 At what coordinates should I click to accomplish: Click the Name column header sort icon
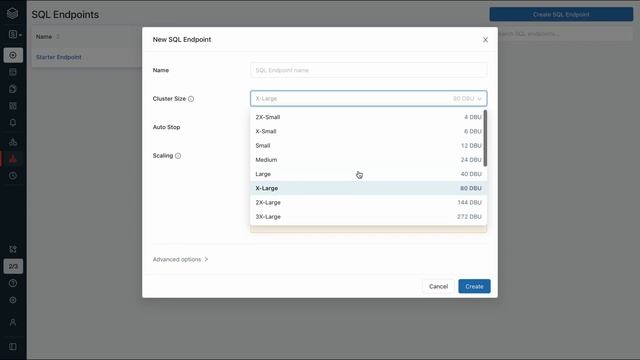coord(58,37)
